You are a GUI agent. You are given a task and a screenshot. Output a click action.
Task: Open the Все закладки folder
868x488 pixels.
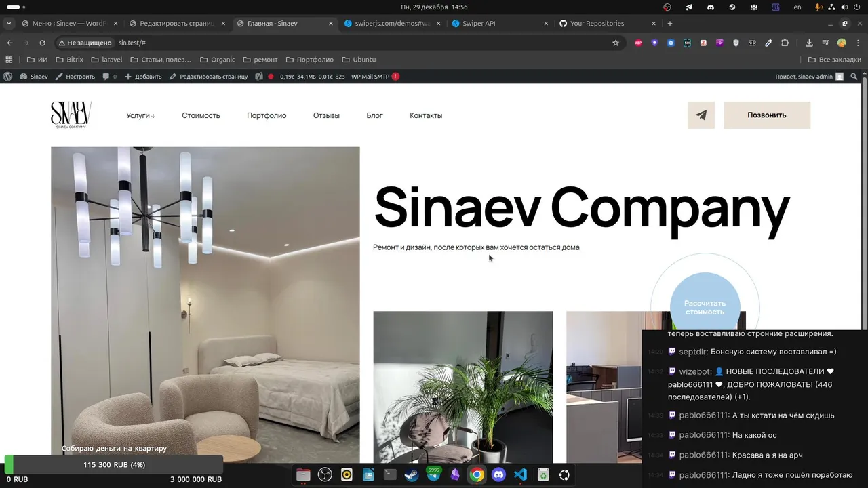tap(835, 60)
